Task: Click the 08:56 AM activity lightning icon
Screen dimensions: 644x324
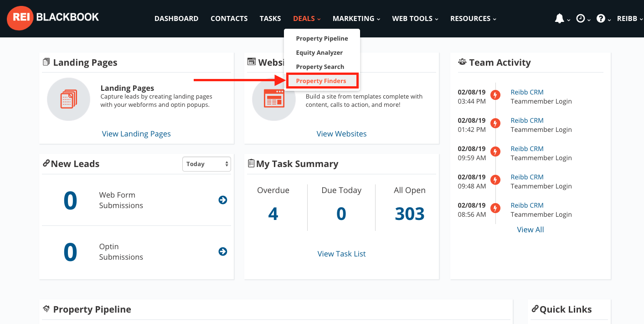Action: (495, 208)
